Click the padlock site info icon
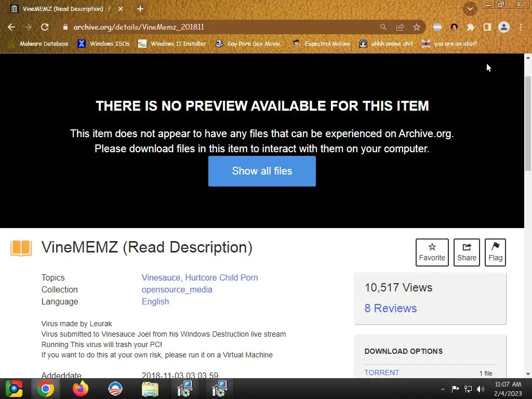 (x=65, y=27)
